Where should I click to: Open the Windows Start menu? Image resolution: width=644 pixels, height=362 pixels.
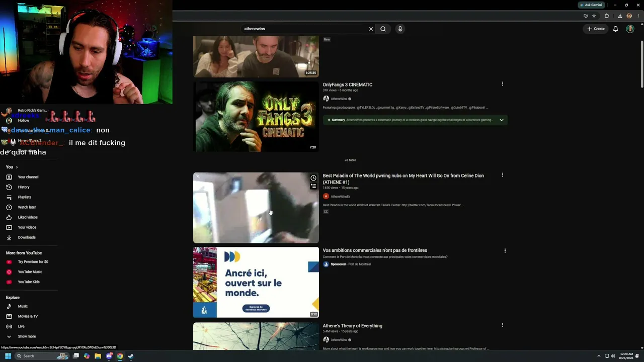(8, 356)
